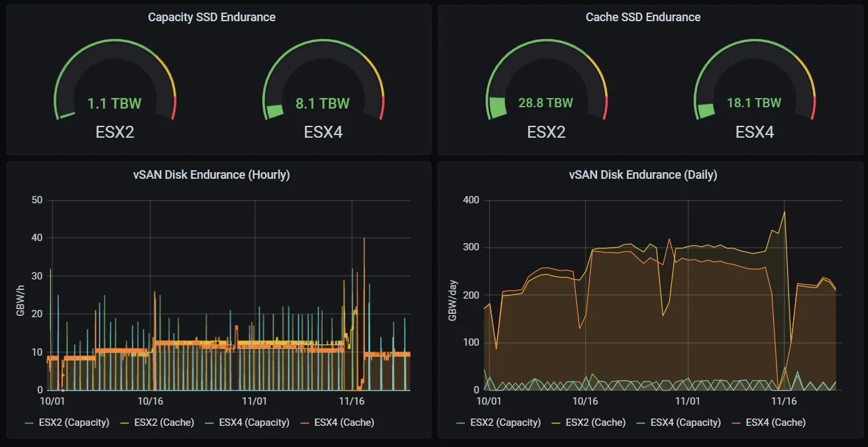Click the ESX2 cache endurance gauge
Screen dimensions: 868x447
pyautogui.click(x=546, y=79)
